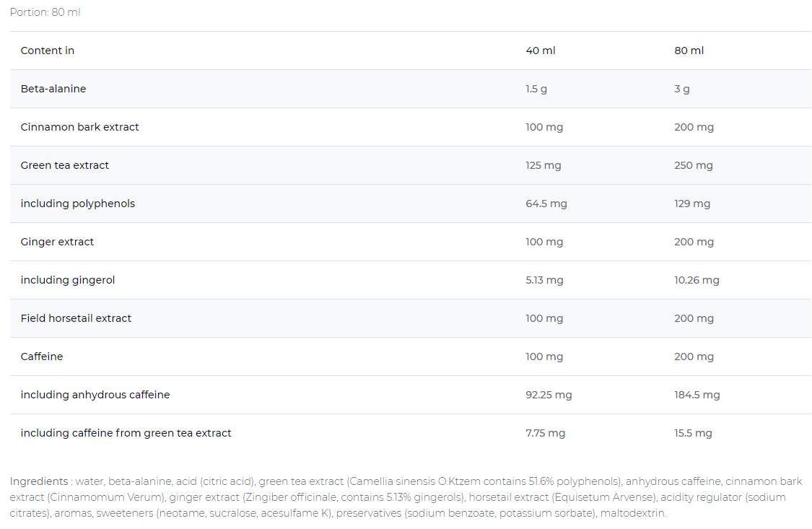Click the Caffeine row label
This screenshot has height=529, width=812.
(42, 357)
